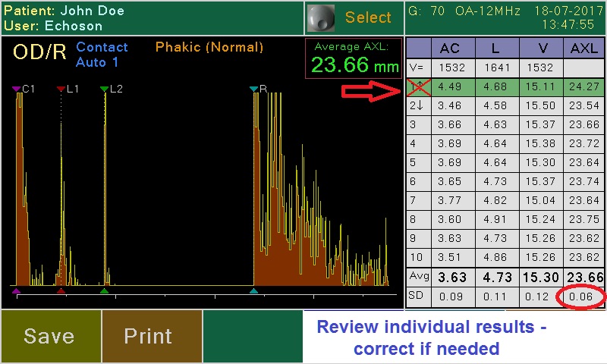Image resolution: width=607 pixels, height=364 pixels.
Task: Select measurement row 6 number cell
Action: click(x=419, y=181)
